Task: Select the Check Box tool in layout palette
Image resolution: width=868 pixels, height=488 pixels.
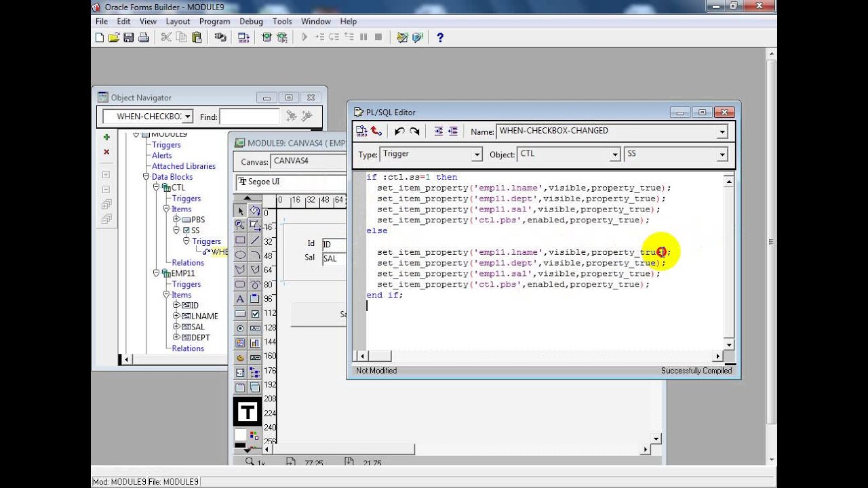Action: click(255, 314)
